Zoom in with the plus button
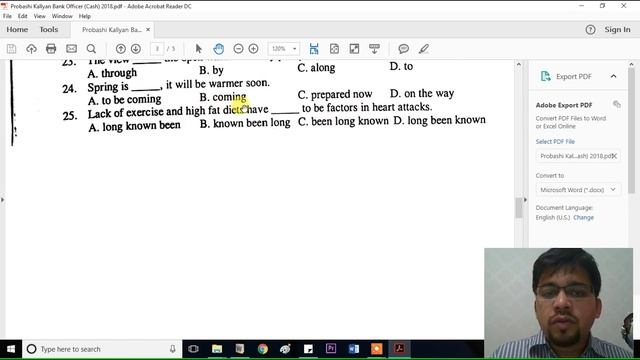Screen dimensions: 640x360 point(253,49)
